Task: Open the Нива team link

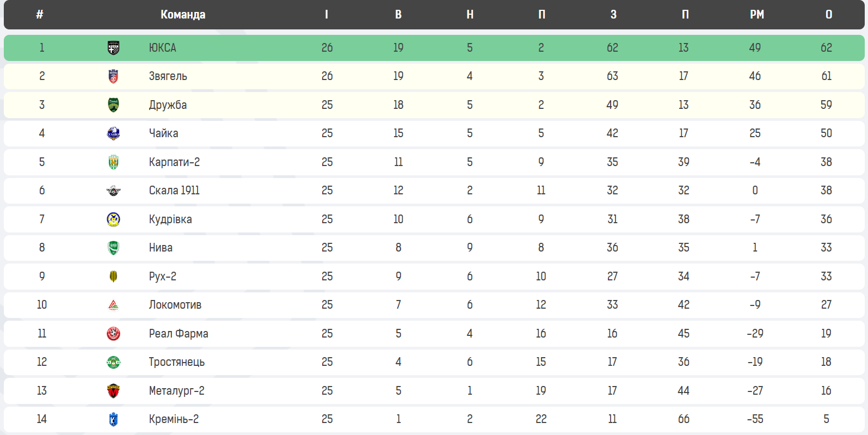Action: coord(161,248)
